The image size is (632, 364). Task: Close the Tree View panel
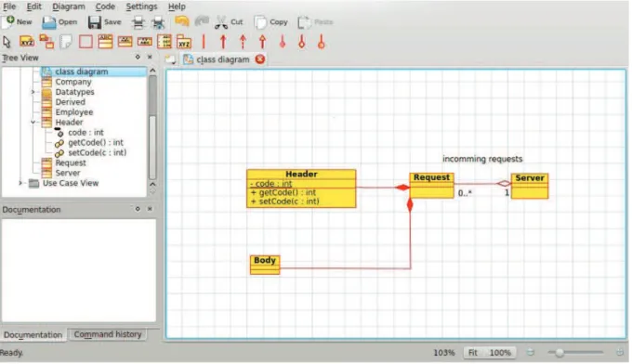click(x=150, y=58)
